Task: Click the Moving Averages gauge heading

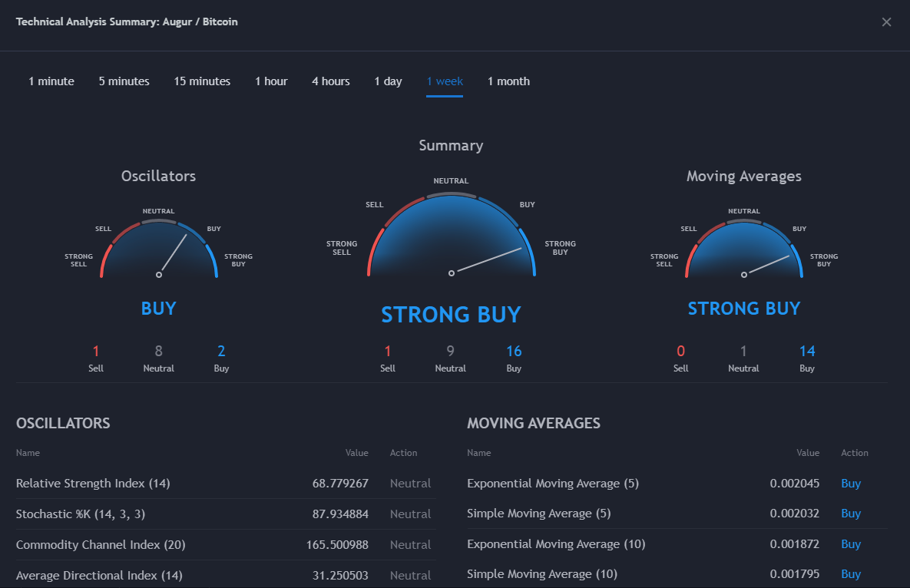Action: tap(744, 177)
